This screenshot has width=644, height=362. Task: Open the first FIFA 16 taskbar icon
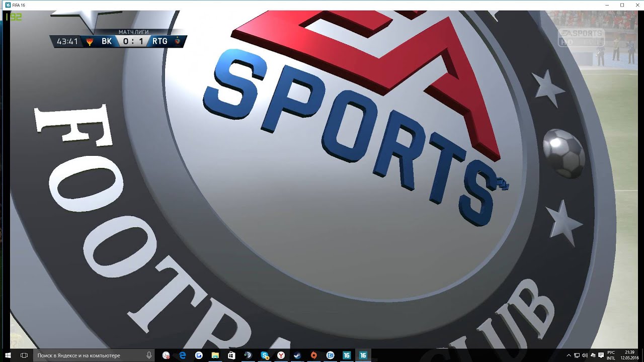[347, 355]
